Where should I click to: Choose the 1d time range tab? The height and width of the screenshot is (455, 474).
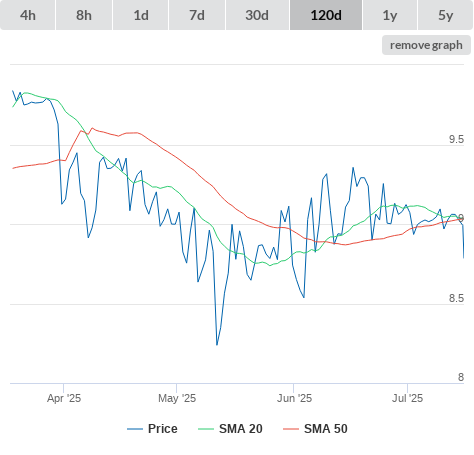(141, 15)
